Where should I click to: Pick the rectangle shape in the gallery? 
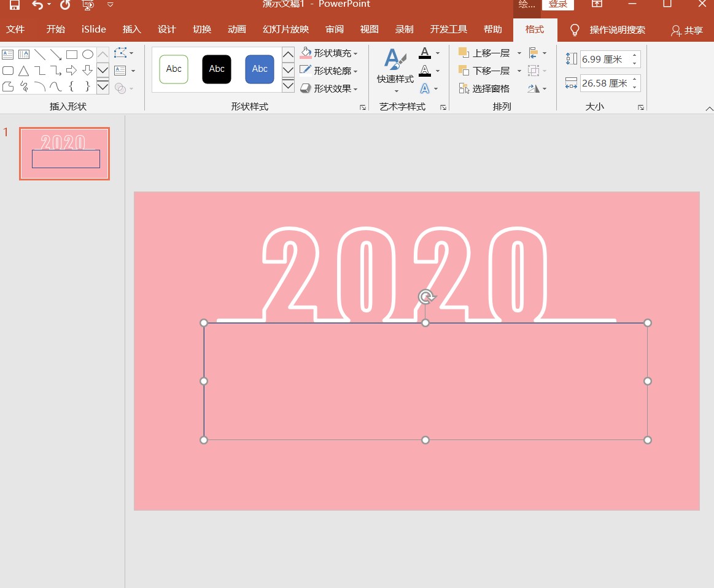(71, 55)
